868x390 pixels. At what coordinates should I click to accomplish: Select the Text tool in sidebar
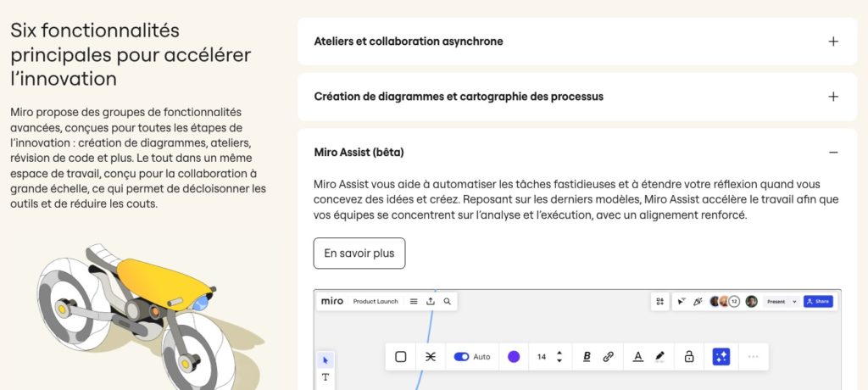(325, 377)
